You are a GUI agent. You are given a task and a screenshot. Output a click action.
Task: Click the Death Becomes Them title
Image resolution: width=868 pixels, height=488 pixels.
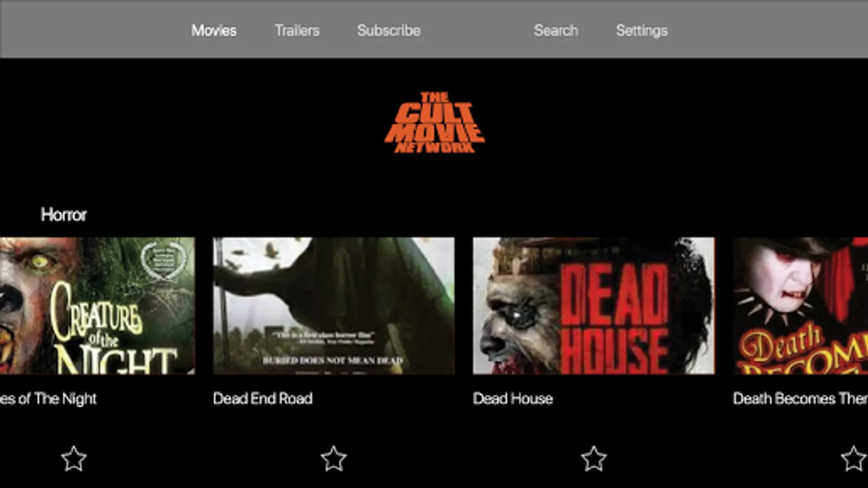coord(800,399)
